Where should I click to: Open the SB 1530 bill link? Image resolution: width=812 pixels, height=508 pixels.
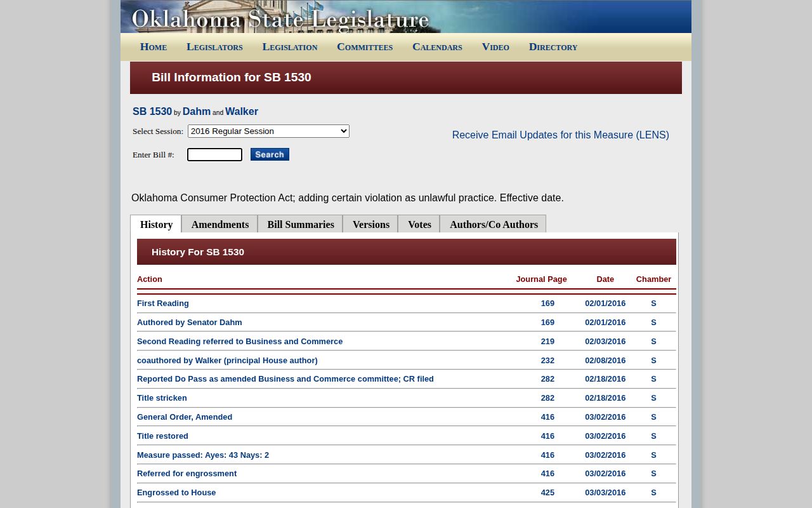[152, 111]
